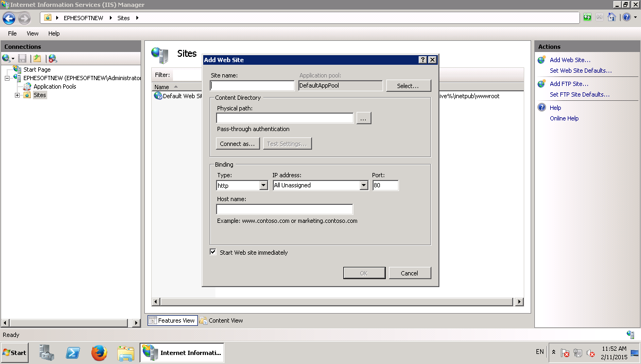
Task: Expand the Sites tree node
Action: (x=18, y=95)
